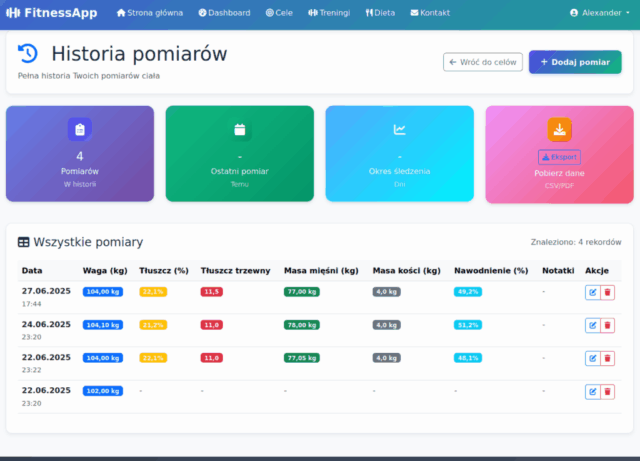Click the Nawodnienie (%) column header

(491, 271)
